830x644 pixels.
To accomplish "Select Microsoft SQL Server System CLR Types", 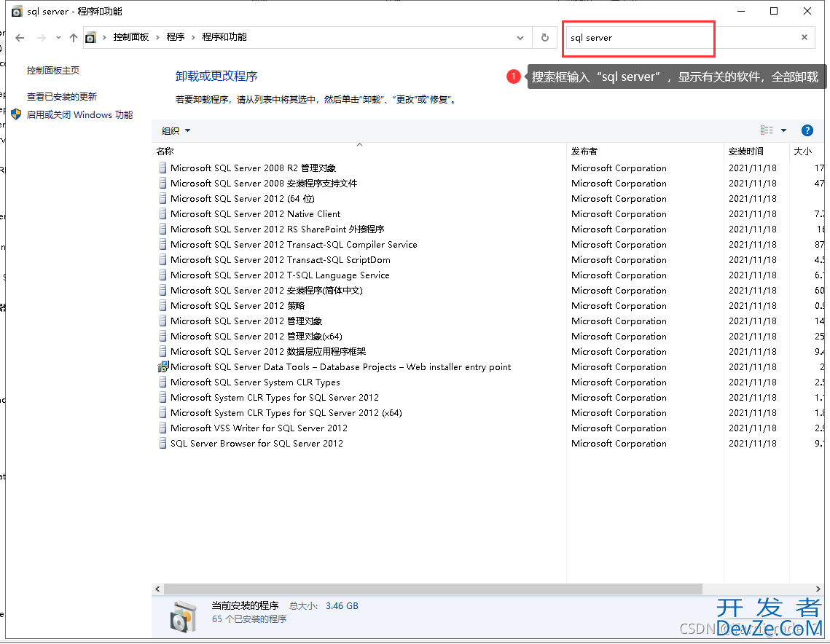I will (x=255, y=382).
